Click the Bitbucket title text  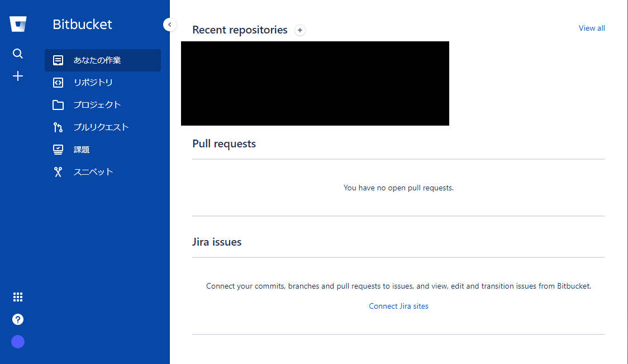[82, 25]
